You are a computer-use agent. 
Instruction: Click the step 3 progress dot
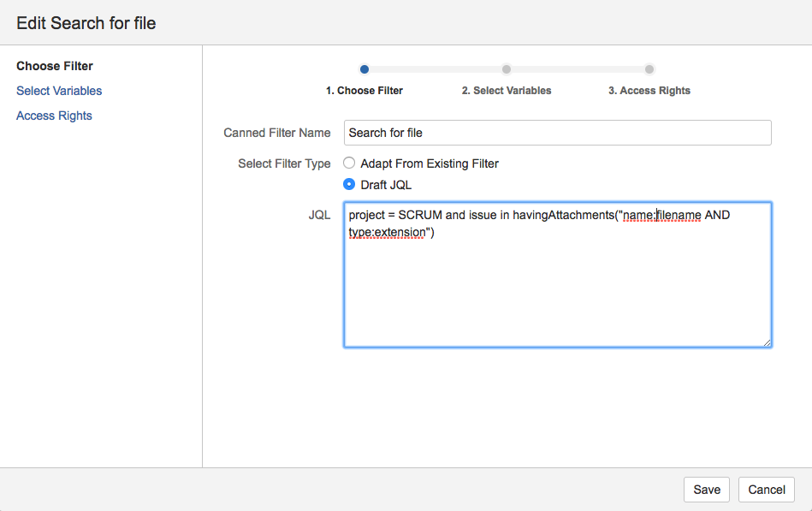(x=649, y=69)
